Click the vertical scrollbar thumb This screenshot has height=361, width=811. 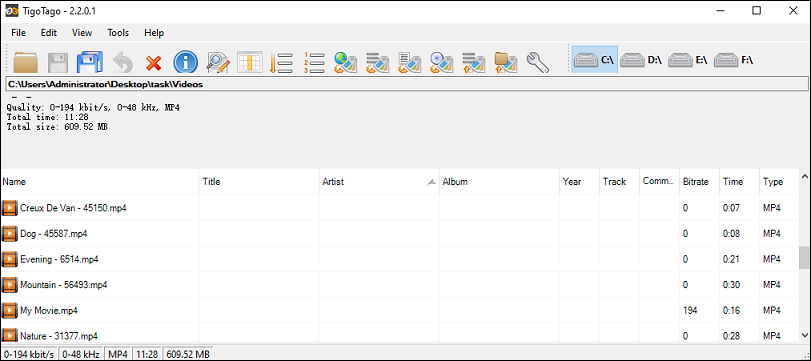[x=805, y=258]
